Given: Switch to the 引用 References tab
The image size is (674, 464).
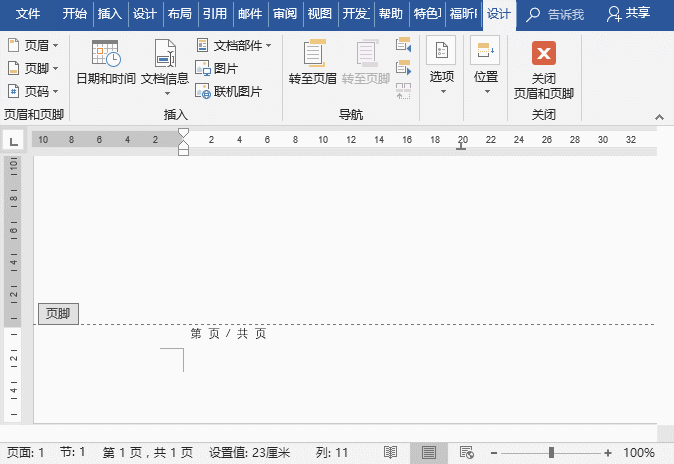Looking at the screenshot, I should (214, 14).
